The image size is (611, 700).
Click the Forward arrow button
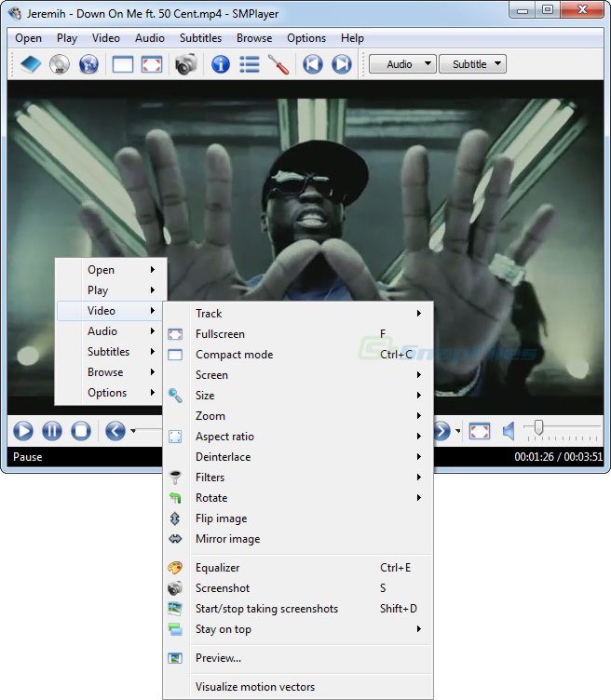click(x=442, y=431)
